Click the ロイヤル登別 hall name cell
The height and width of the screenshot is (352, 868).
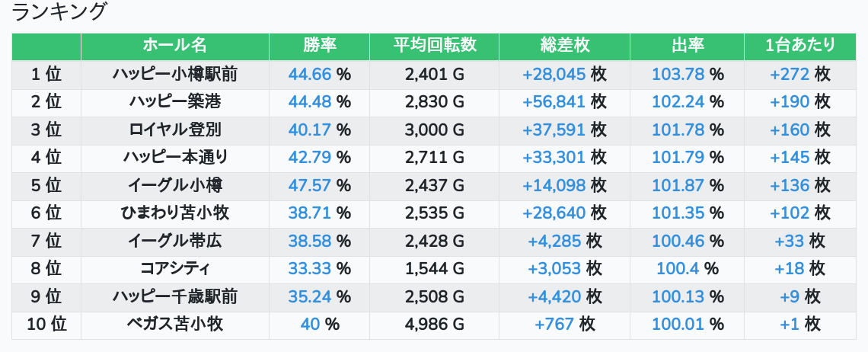pyautogui.click(x=174, y=130)
